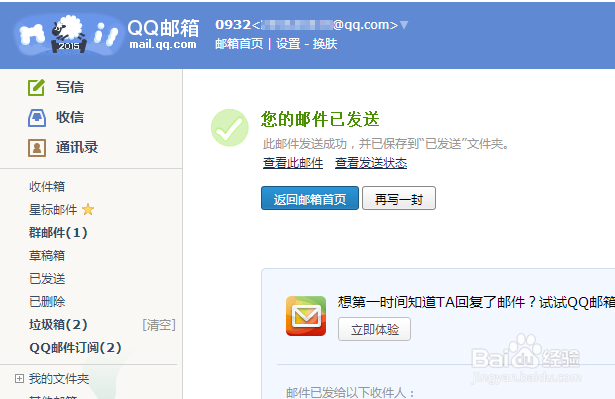This screenshot has width=615, height=399.
Task: Open 设置 in the header
Action: [x=288, y=44]
